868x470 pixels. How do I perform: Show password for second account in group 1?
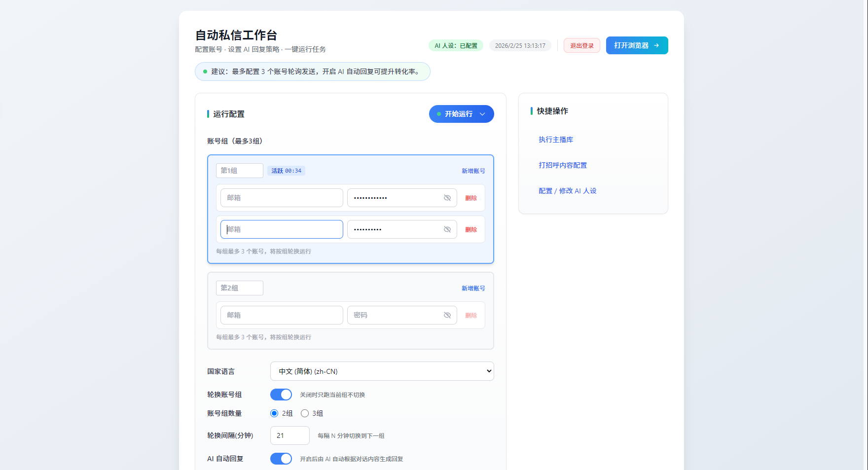(447, 229)
